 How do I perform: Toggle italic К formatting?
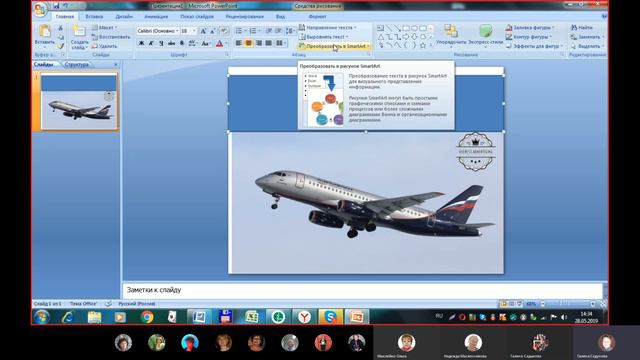click(151, 43)
